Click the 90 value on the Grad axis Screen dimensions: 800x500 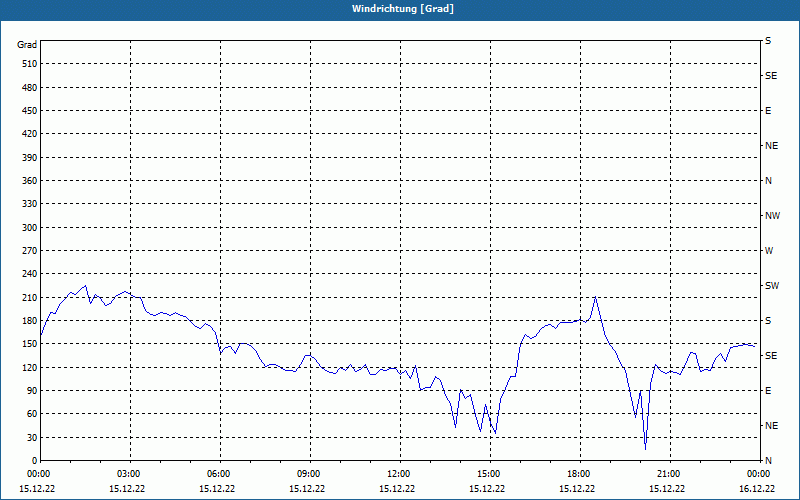(31, 391)
